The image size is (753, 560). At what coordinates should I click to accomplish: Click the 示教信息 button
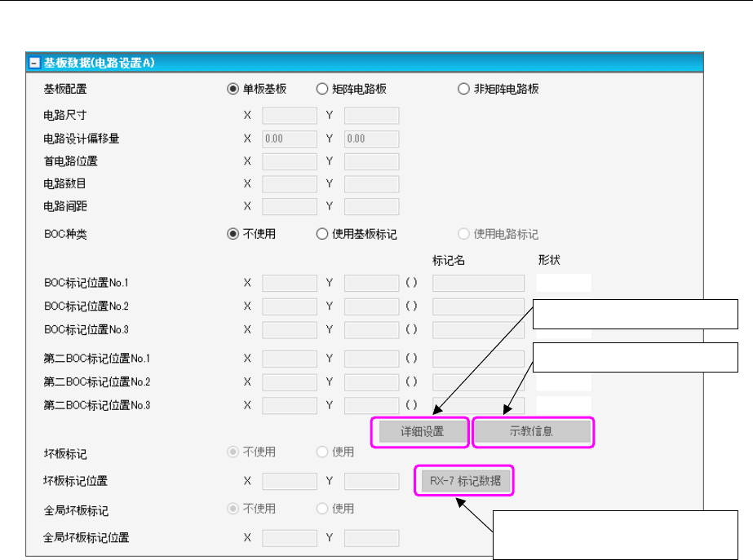531,431
